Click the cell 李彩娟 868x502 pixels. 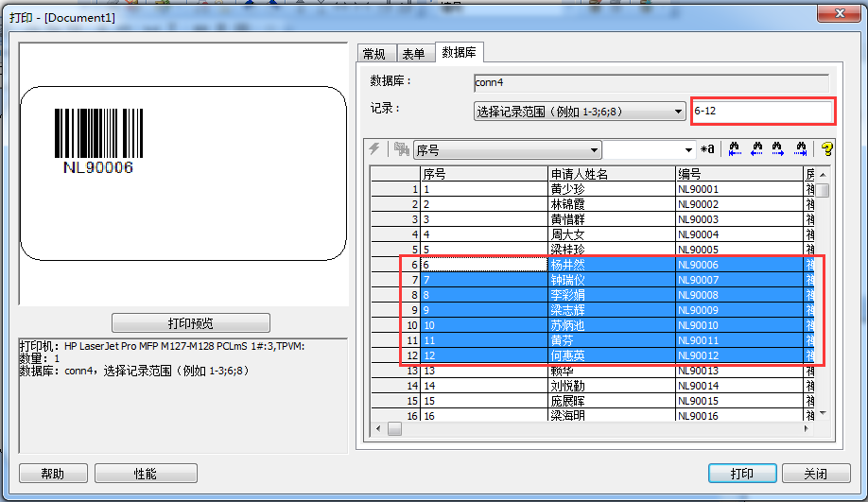(612, 295)
